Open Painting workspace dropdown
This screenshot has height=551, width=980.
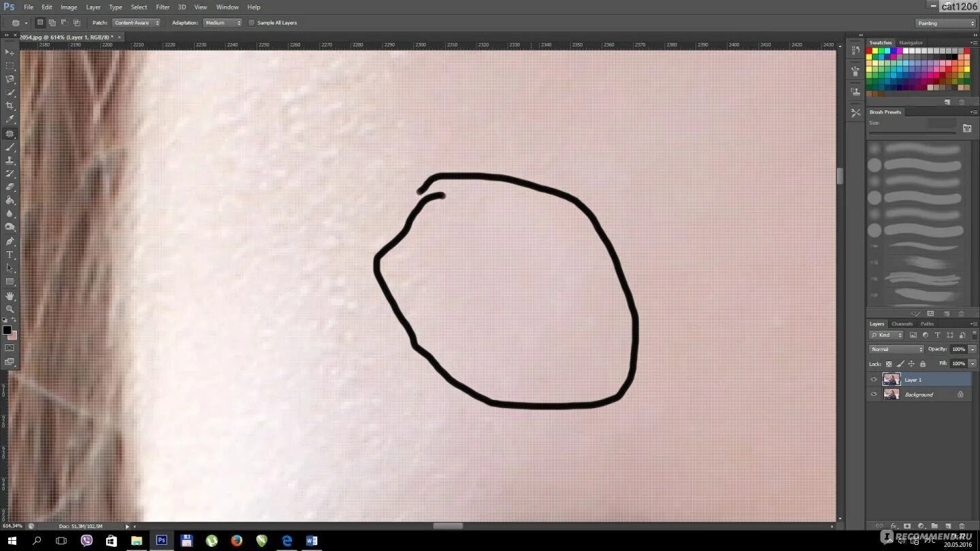(945, 23)
